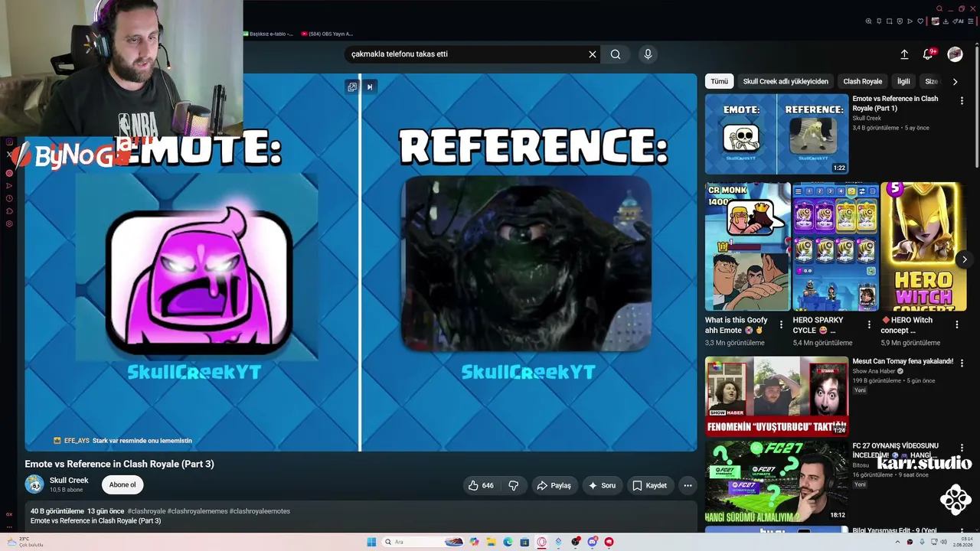The image size is (980, 551).
Task: Select the 'Clash Royale' filter chip
Action: (x=863, y=81)
